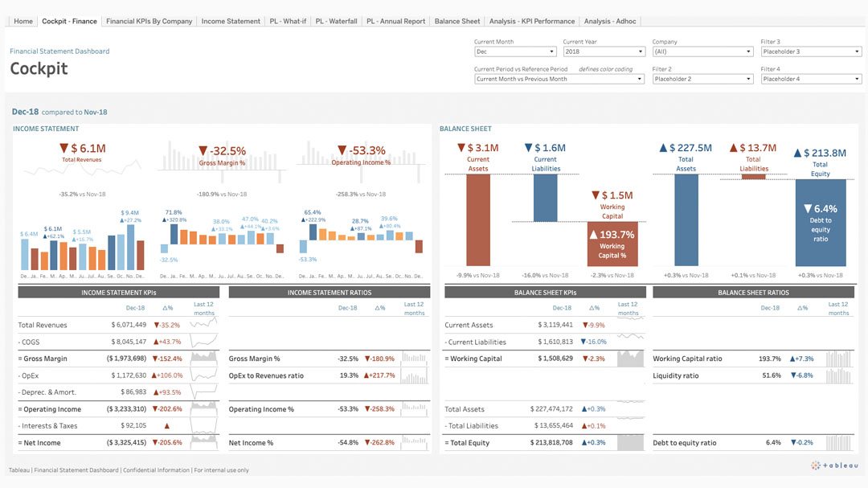
Task: Go to the PL - Waterfall tab
Action: (336, 21)
